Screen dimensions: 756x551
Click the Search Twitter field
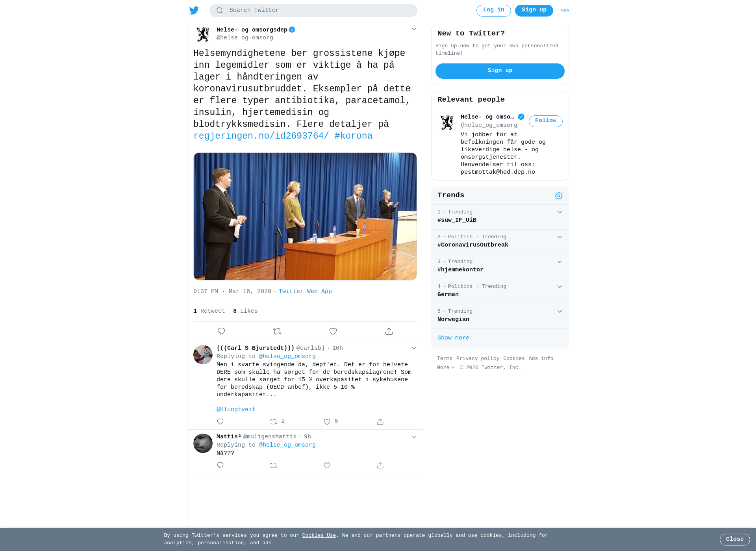coord(313,10)
